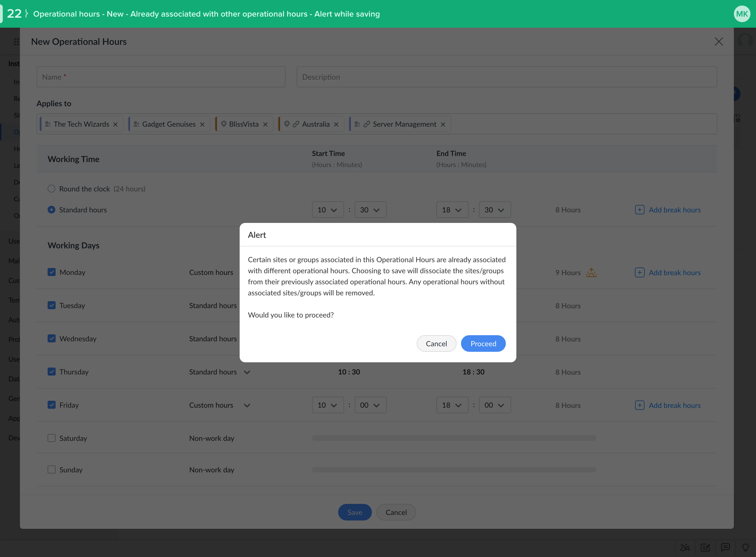The width and height of the screenshot is (756, 557).
Task: Open Standard hours start hour dropdown
Action: pyautogui.click(x=328, y=210)
